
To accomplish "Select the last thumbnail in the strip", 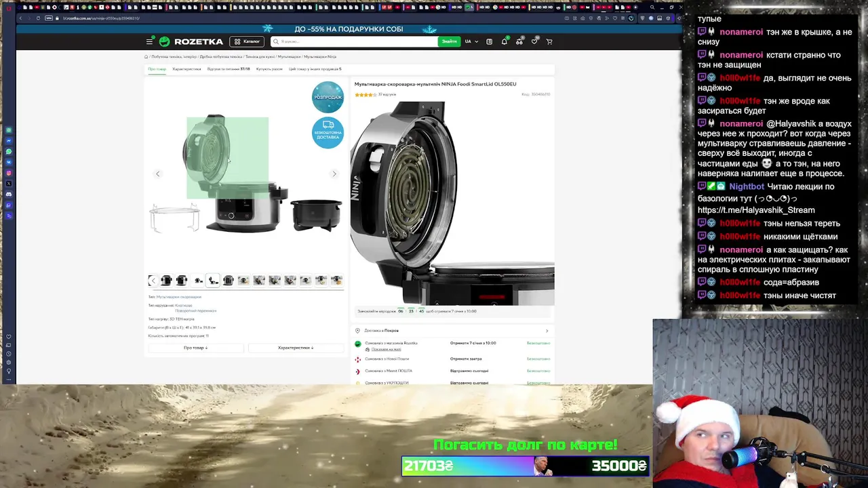I will point(336,280).
